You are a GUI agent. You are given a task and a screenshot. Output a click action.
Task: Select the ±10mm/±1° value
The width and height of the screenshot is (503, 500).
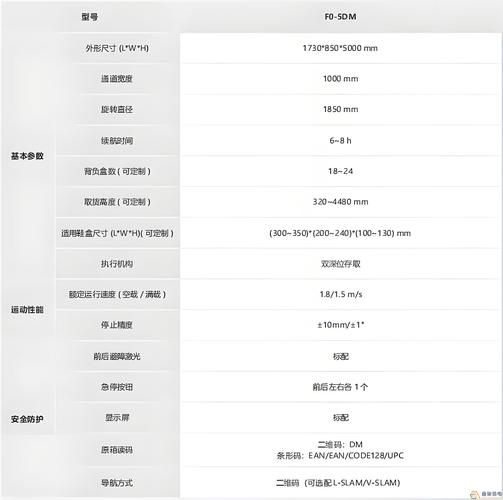pyautogui.click(x=341, y=325)
